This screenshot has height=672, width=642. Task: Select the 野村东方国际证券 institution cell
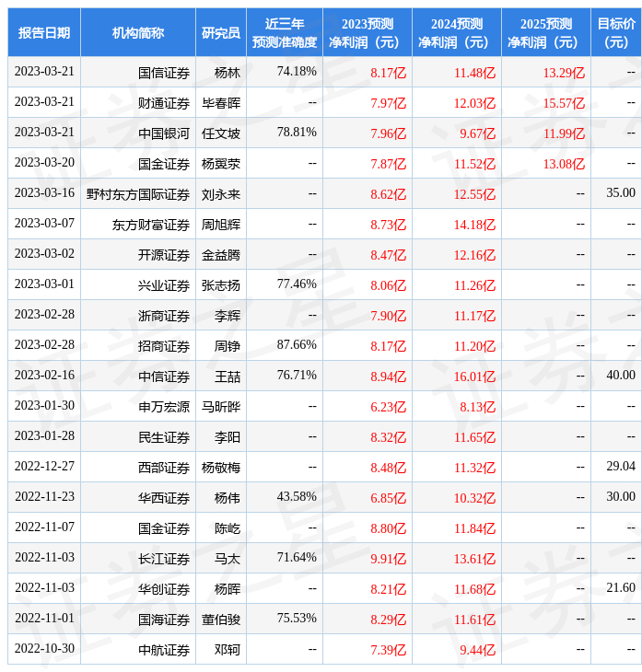coord(138,194)
